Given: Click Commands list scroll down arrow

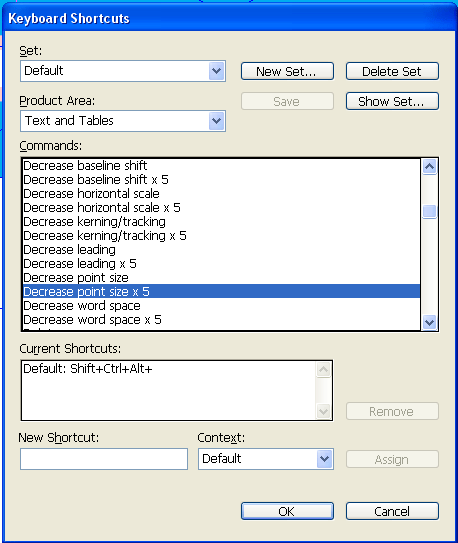Looking at the screenshot, I should point(429,322).
